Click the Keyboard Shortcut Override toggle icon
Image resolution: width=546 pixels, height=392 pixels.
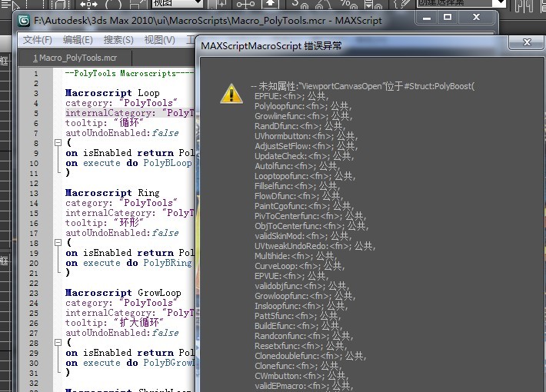(x=270, y=4)
